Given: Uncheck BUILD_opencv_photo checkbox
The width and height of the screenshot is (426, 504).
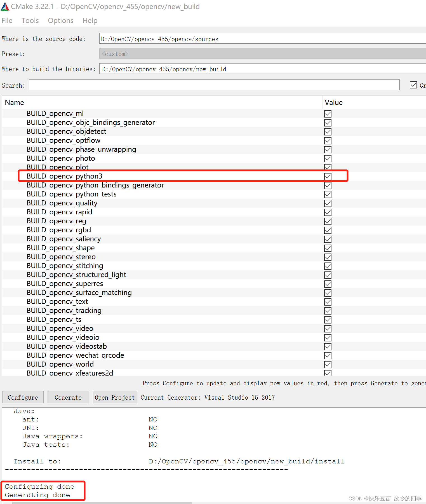Looking at the screenshot, I should pyautogui.click(x=328, y=158).
